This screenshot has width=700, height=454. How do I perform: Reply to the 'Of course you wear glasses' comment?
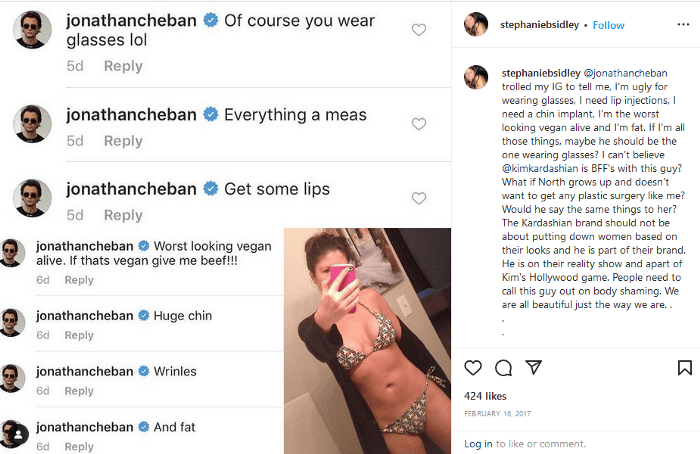point(123,66)
